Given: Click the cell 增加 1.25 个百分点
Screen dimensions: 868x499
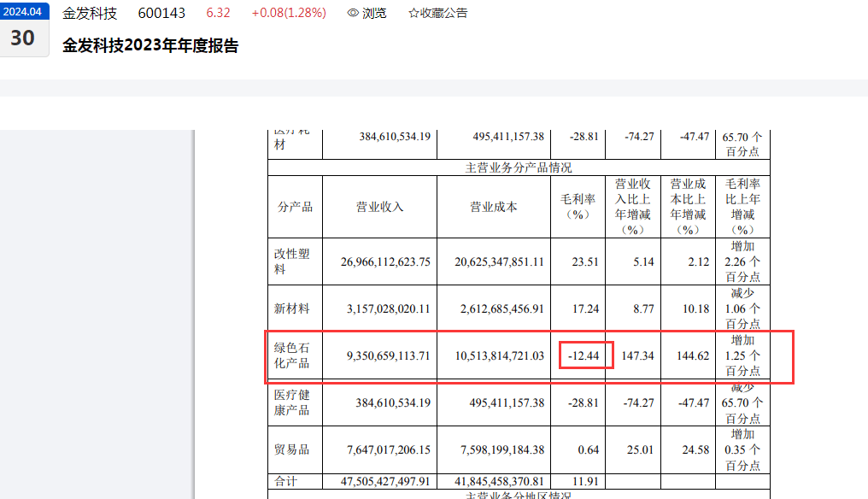Looking at the screenshot, I should (x=743, y=355).
